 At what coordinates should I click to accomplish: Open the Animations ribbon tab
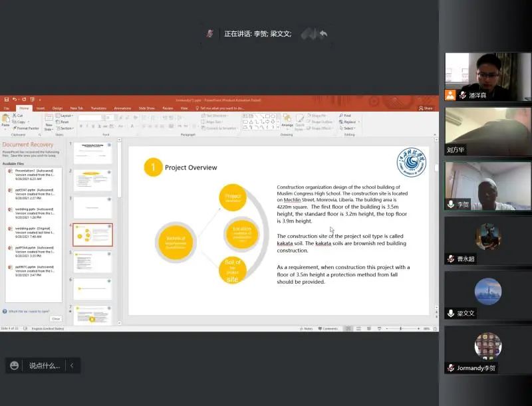click(122, 108)
